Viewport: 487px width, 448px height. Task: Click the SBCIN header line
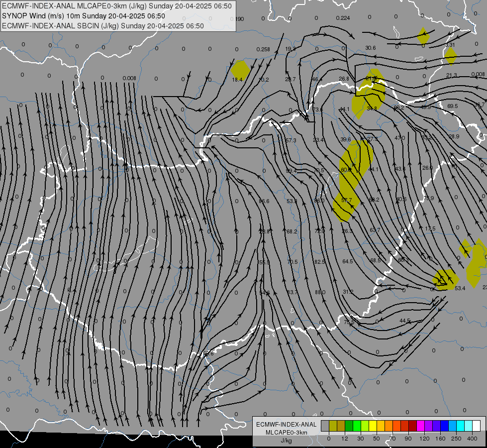point(103,26)
